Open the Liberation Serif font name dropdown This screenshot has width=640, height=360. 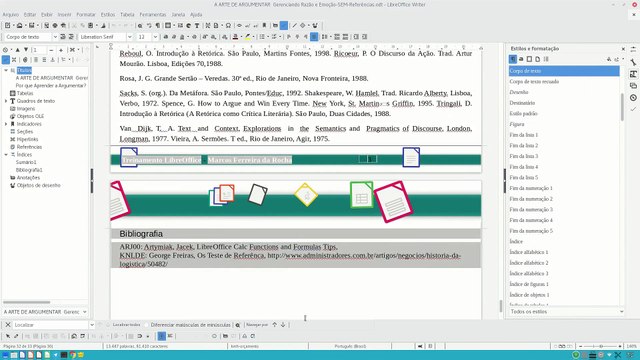129,37
